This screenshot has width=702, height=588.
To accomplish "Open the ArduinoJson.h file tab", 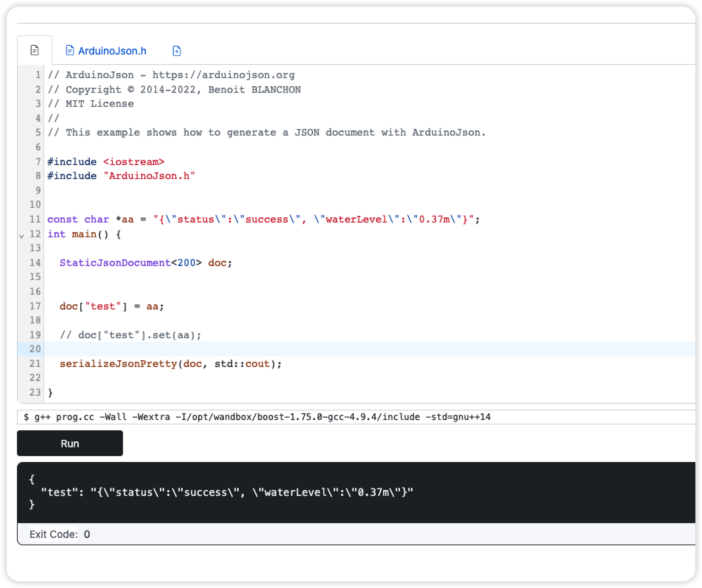I will pos(106,51).
